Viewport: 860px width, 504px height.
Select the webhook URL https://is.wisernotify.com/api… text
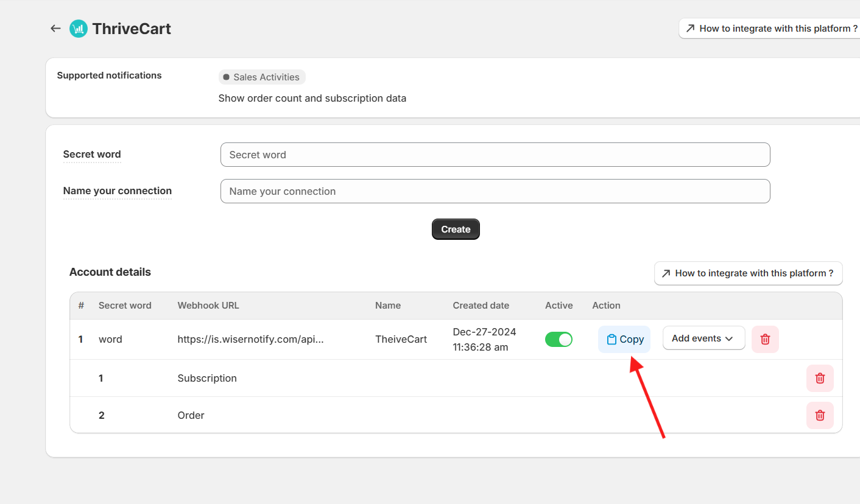[x=251, y=340]
